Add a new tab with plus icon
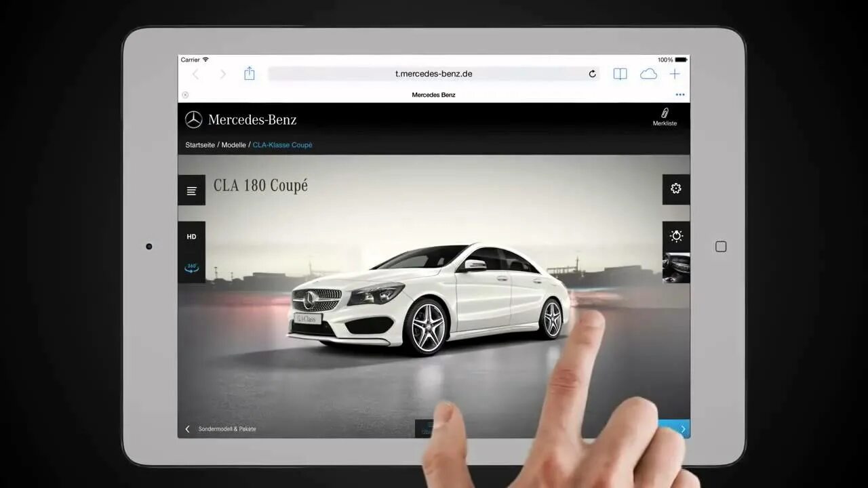The height and width of the screenshot is (488, 868). click(675, 74)
